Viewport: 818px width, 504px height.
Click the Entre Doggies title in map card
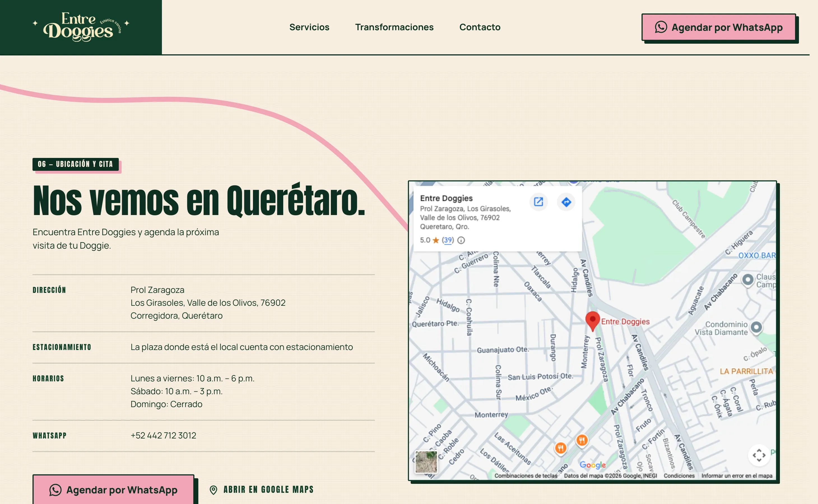[446, 198]
